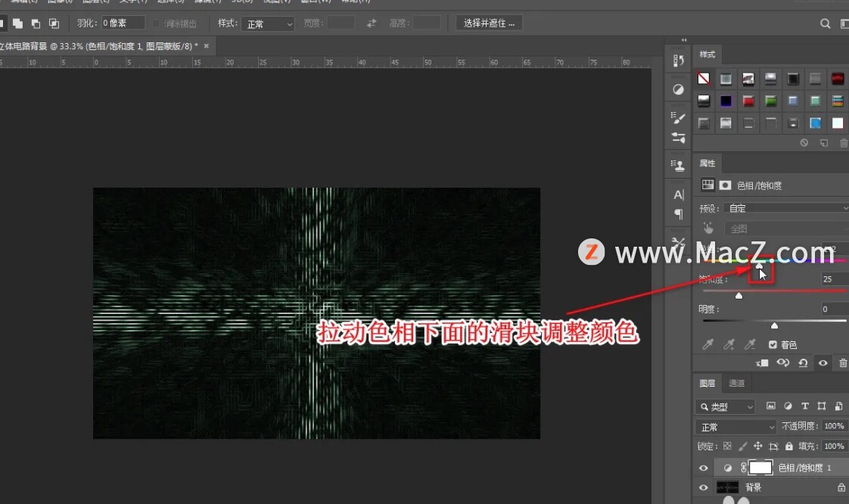
Task: Select the Add to selection mode icon
Action: (x=18, y=23)
